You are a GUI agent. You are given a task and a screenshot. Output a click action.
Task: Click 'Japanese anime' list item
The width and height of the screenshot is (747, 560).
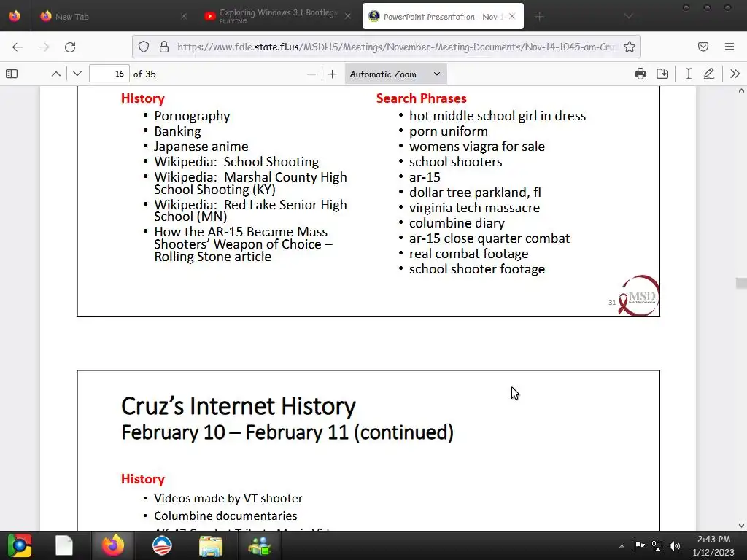(201, 147)
